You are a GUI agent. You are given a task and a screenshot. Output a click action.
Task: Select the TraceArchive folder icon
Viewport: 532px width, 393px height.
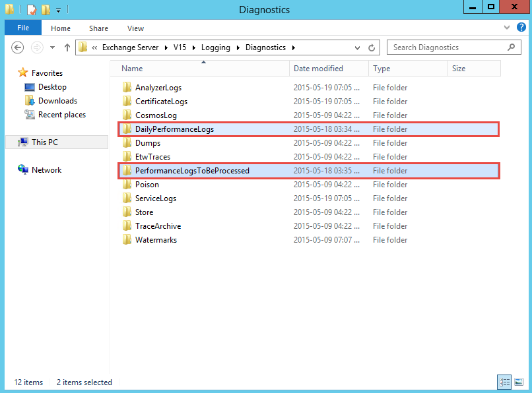coord(127,226)
